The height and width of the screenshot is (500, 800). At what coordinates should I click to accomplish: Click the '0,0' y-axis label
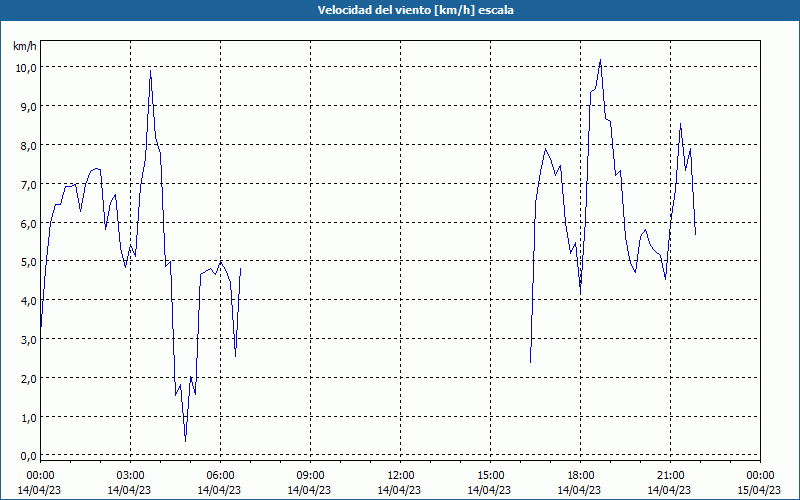pyautogui.click(x=28, y=456)
